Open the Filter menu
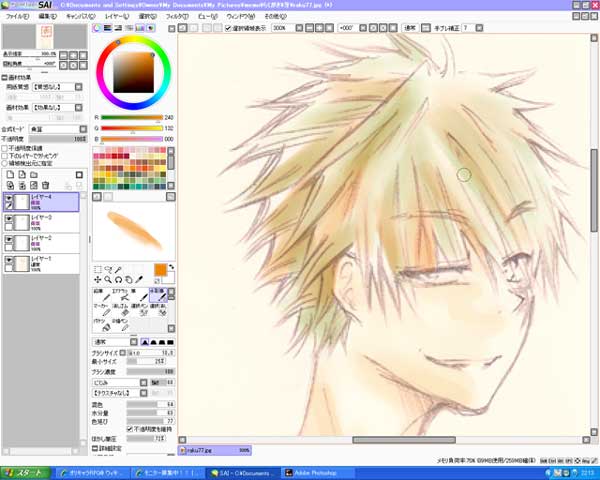Screen dimensions: 600x480 (x=177, y=16)
